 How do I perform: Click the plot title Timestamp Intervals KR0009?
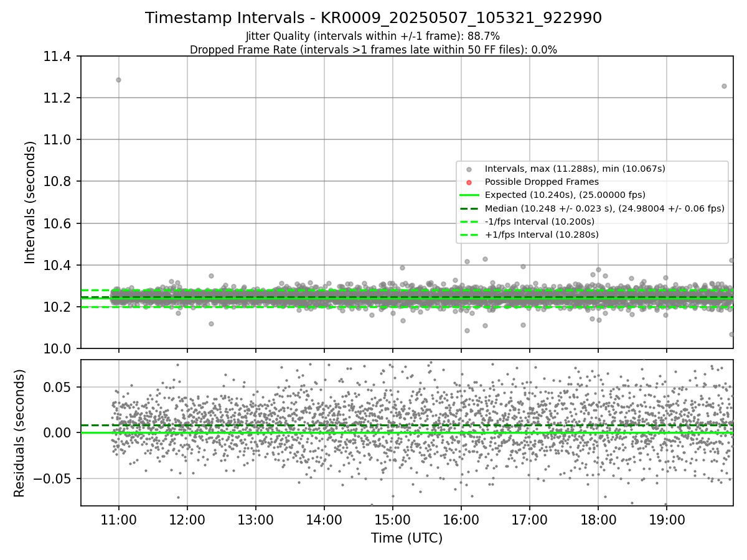[x=374, y=18]
